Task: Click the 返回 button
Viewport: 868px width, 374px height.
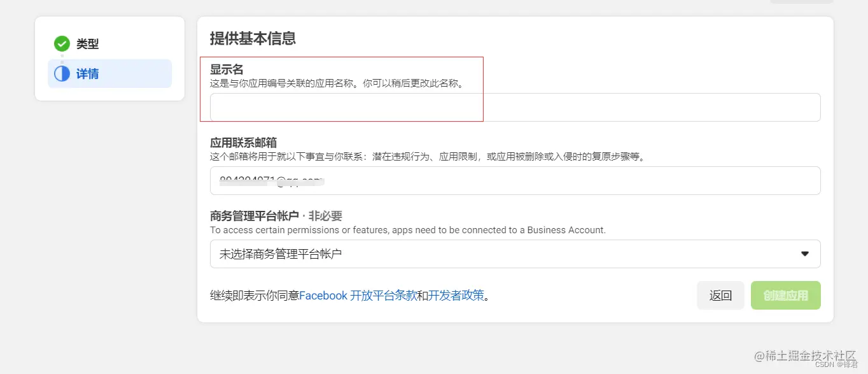Action: (720, 296)
